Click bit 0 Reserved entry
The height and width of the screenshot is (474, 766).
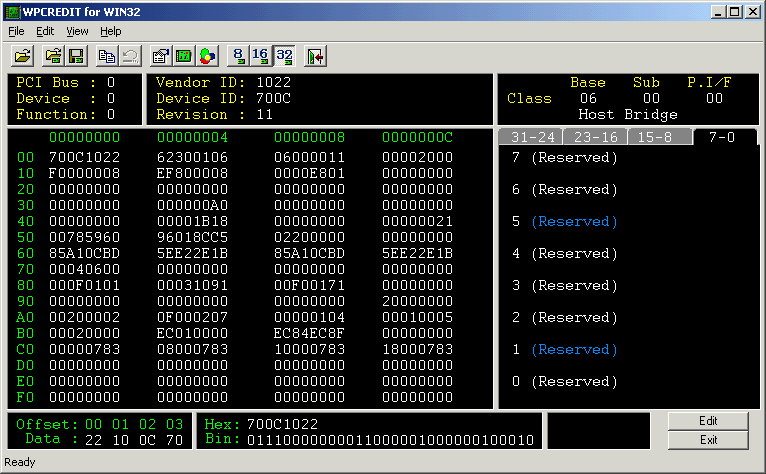[x=574, y=382]
